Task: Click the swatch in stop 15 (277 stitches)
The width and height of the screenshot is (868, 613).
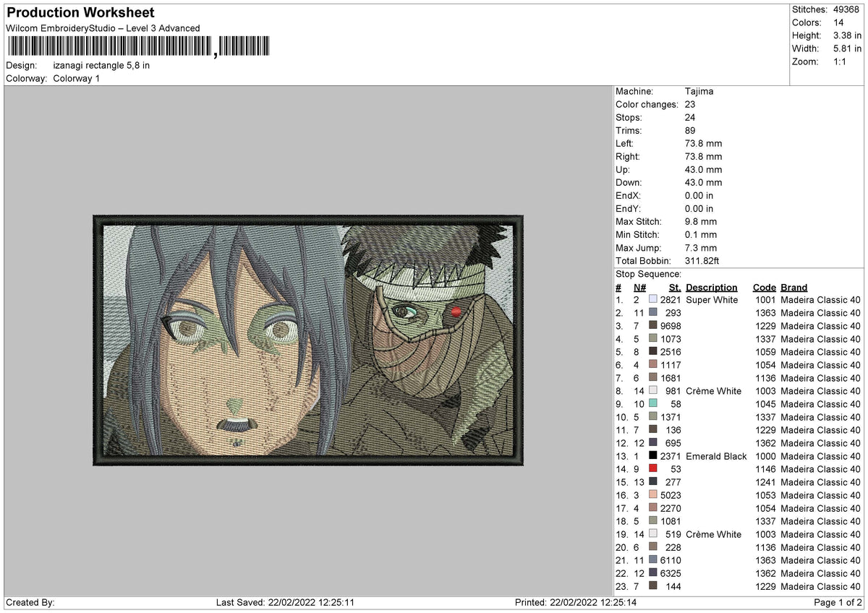Action: click(653, 482)
